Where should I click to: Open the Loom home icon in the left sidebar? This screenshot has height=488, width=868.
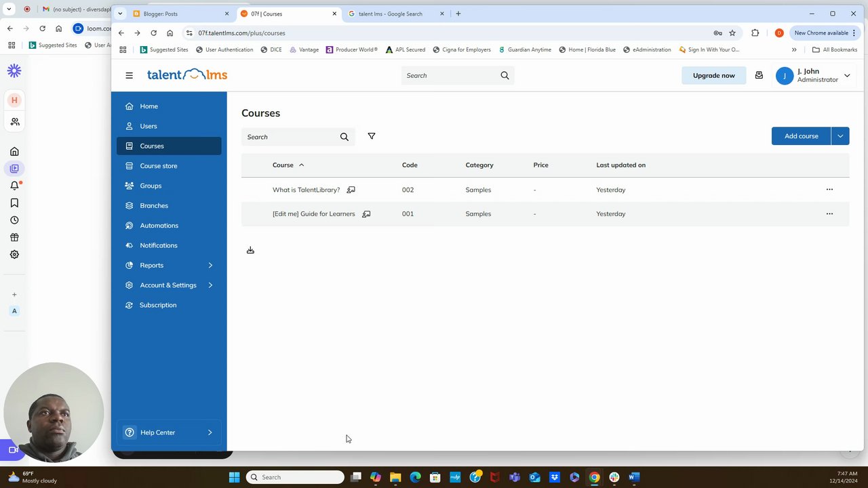click(14, 152)
